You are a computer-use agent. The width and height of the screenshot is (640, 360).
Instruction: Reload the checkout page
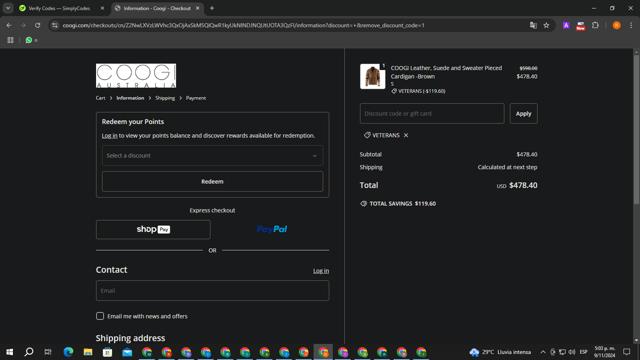37,25
